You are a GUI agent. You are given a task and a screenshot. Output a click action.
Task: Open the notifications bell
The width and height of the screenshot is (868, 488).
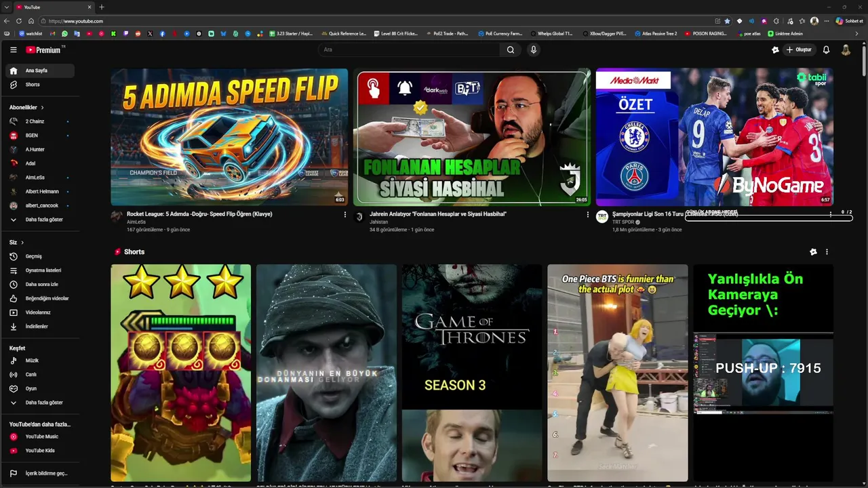(826, 49)
